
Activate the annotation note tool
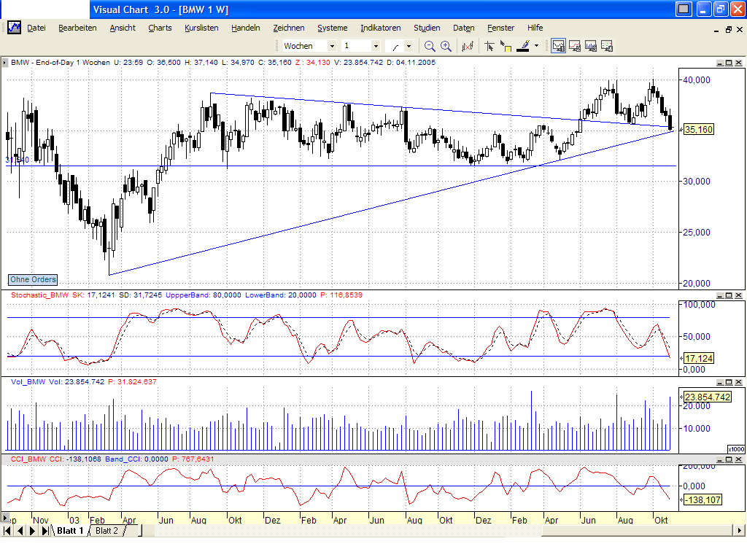(x=505, y=46)
